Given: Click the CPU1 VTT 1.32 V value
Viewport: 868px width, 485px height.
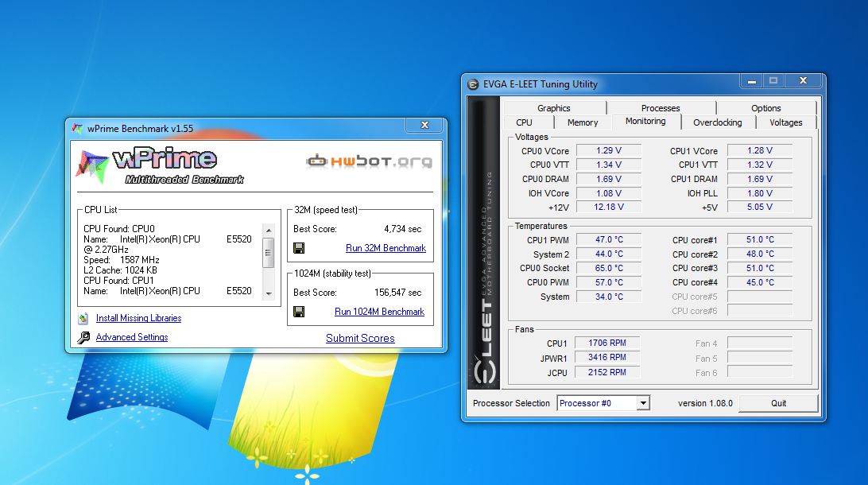Looking at the screenshot, I should [760, 165].
